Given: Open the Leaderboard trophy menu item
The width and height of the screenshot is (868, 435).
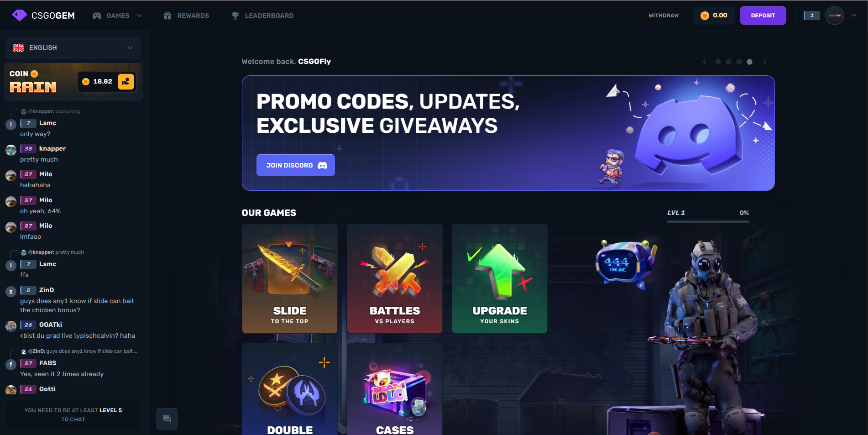Looking at the screenshot, I should coord(262,16).
